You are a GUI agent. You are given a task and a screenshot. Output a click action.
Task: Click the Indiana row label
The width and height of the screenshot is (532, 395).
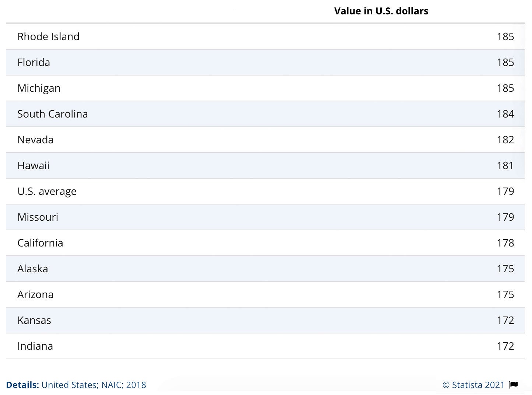click(35, 346)
